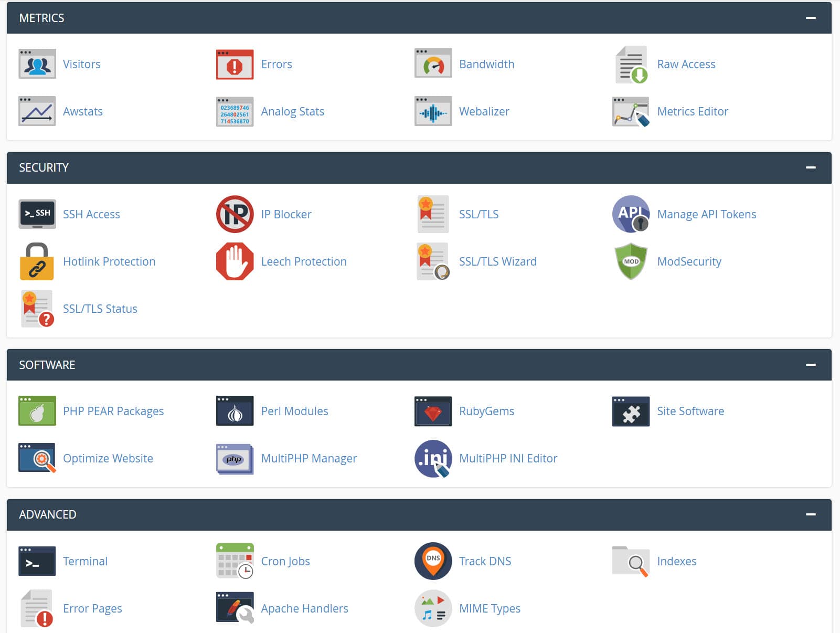Click the ModSecurity shield icon
The width and height of the screenshot is (840, 633).
click(630, 261)
